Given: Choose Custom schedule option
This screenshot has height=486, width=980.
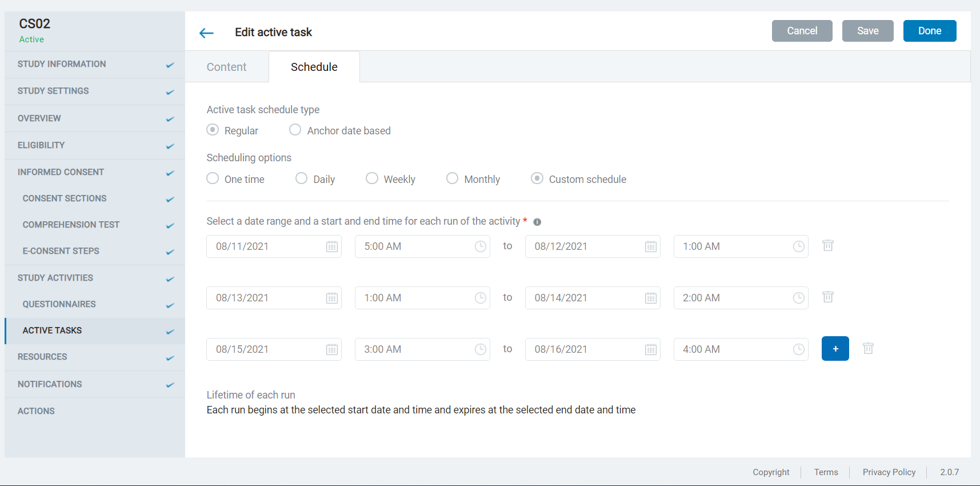Looking at the screenshot, I should pyautogui.click(x=537, y=178).
